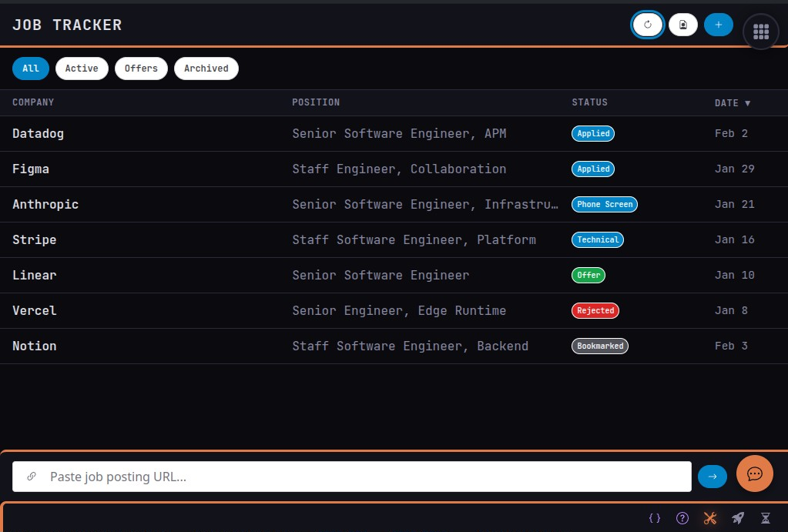The image size is (788, 532).
Task: Toggle the Offers filter chip
Action: (x=141, y=68)
